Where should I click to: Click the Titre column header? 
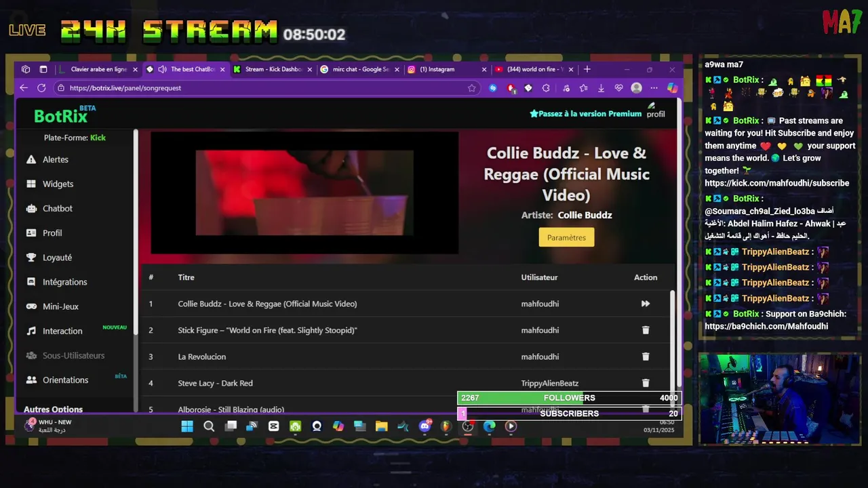click(186, 277)
